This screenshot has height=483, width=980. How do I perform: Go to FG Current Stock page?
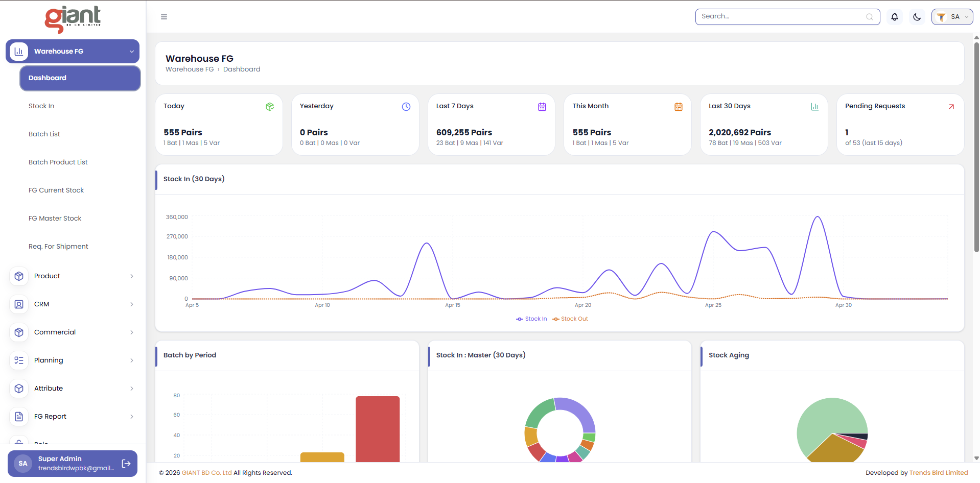(56, 190)
